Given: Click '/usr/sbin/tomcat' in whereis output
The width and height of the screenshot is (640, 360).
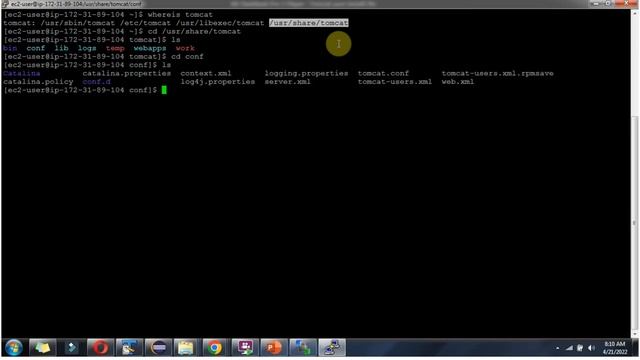Looking at the screenshot, I should (78, 23).
